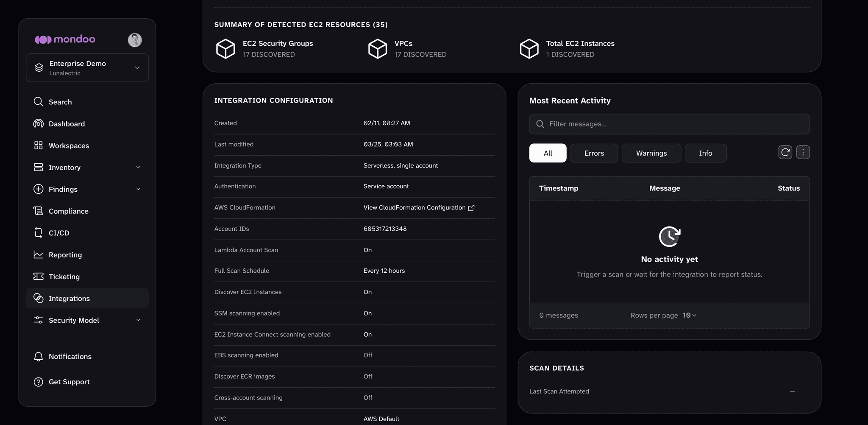The width and height of the screenshot is (868, 425).
Task: Click the Message column header
Action: [x=665, y=188]
